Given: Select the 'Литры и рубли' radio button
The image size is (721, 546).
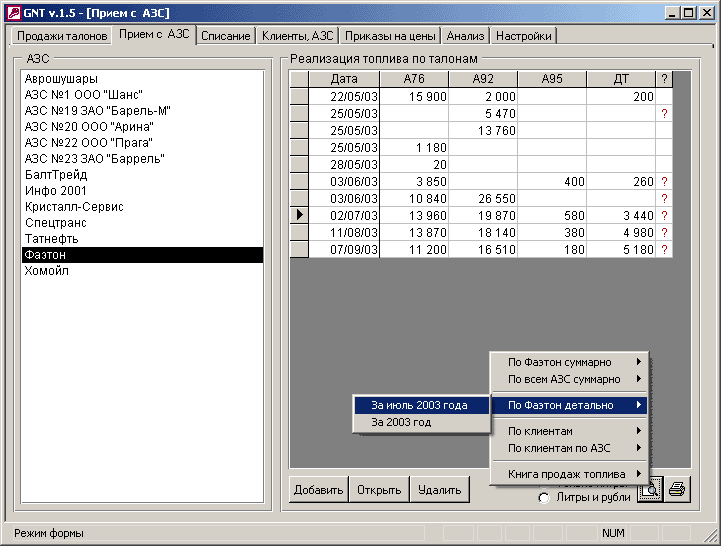Looking at the screenshot, I should click(544, 498).
